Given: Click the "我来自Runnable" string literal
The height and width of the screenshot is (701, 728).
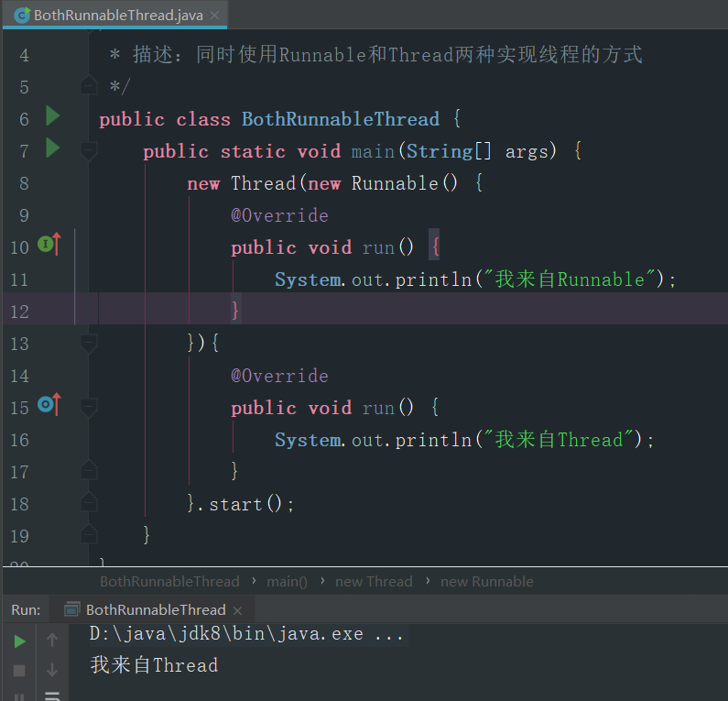Looking at the screenshot, I should (570, 279).
